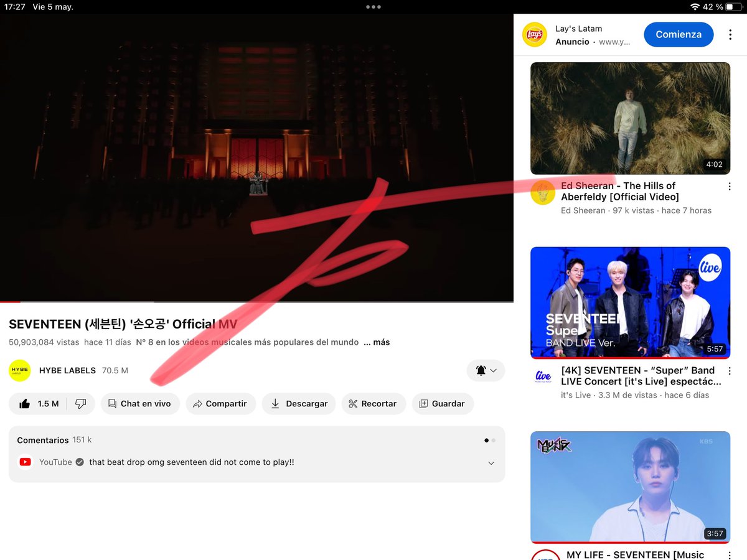Open Ed Sheeran channel avatar
The image size is (747, 560).
(543, 192)
